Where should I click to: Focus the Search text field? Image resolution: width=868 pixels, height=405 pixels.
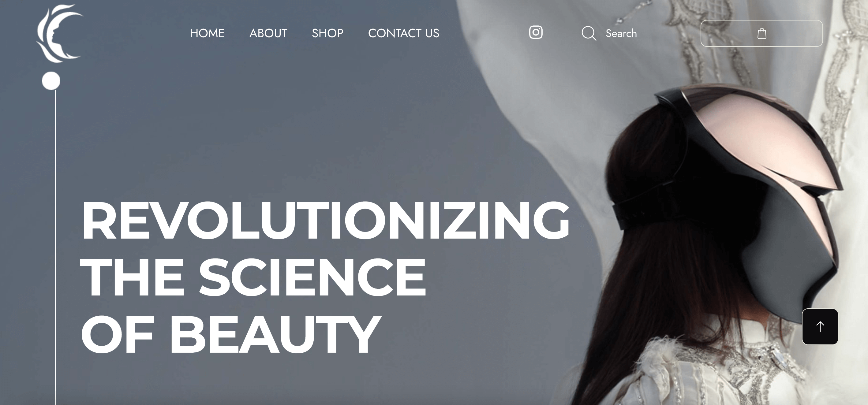point(621,33)
